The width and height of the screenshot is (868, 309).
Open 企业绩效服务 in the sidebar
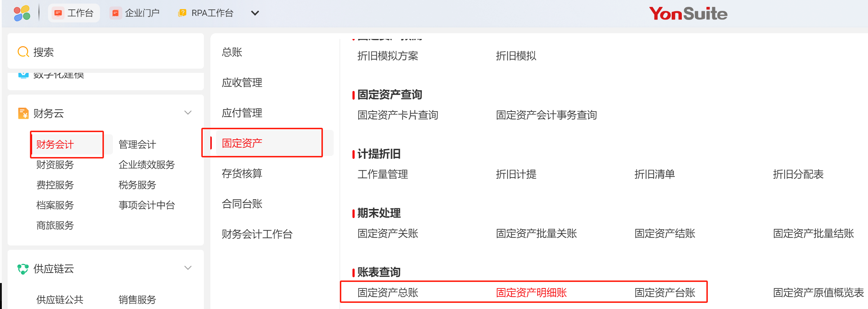[x=147, y=165]
